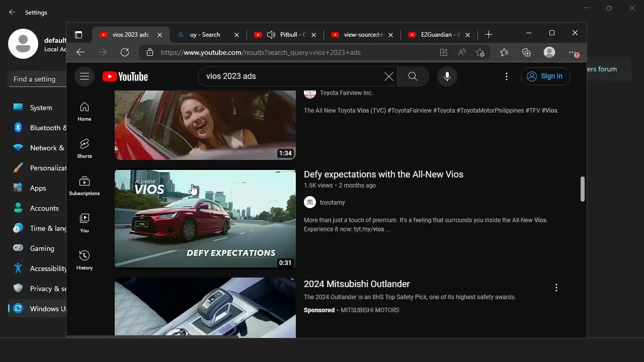The image size is (644, 362).
Task: Click the MITSUBISHI MOTORS sponsor name
Action: click(370, 310)
